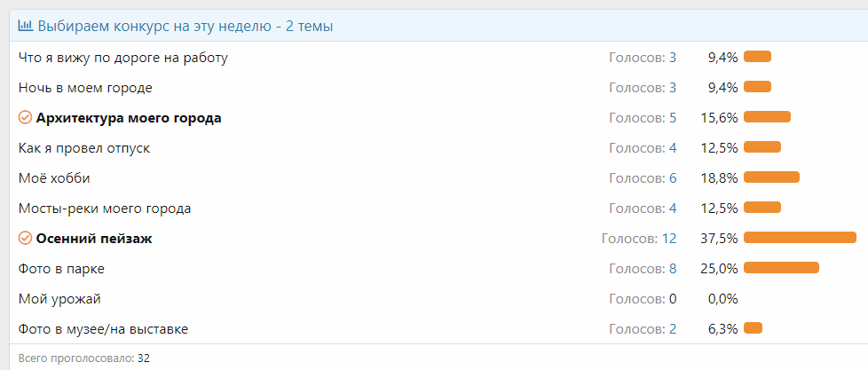Click the orange 37,5% result bar
Image resolution: width=868 pixels, height=370 pixels.
pos(800,238)
